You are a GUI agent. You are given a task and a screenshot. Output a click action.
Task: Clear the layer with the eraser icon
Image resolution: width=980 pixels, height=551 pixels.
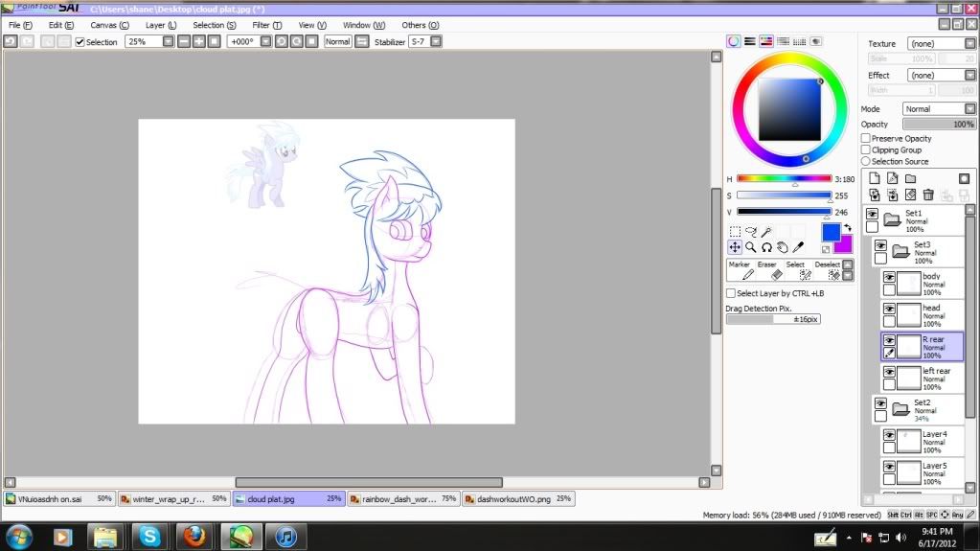pos(911,195)
